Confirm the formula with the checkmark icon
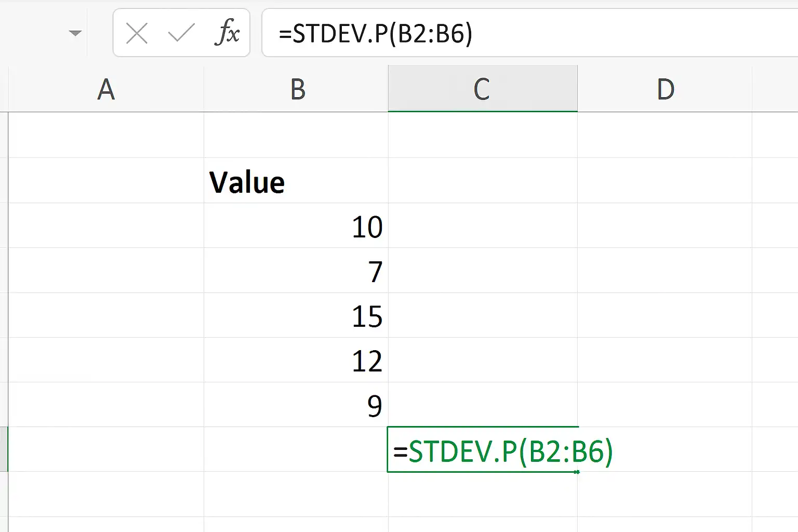 (181, 34)
